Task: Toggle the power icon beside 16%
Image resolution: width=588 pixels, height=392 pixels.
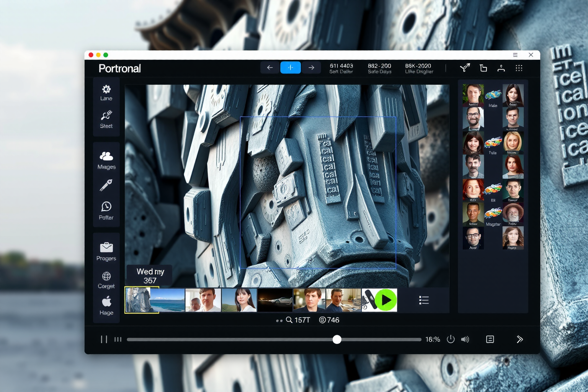Action: click(x=451, y=339)
